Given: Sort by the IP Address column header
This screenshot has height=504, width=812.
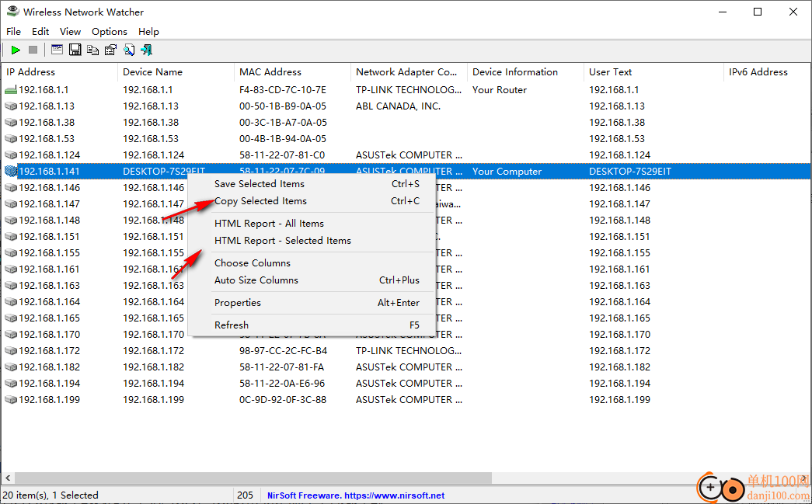Looking at the screenshot, I should (60, 72).
